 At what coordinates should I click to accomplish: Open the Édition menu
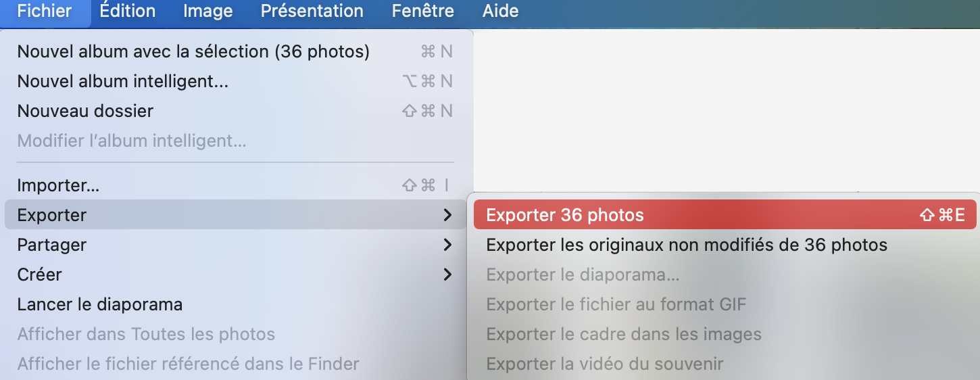(x=127, y=11)
